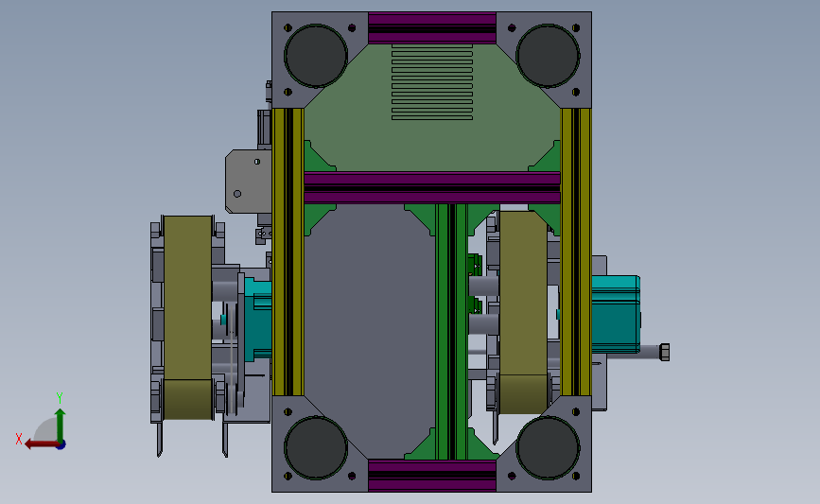Select the top-left dark circular foot
Image resolution: width=820 pixels, height=504 pixels.
316,56
